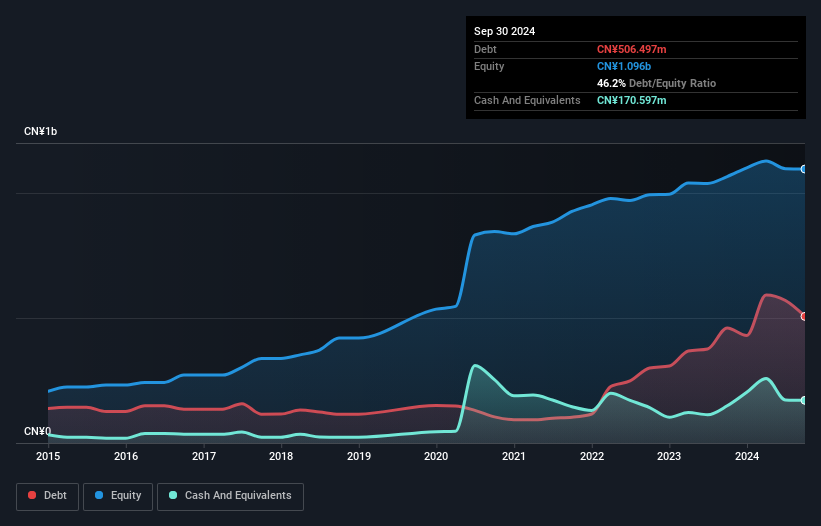Screen dimensions: 821x526
Task: Select the Cash endpoint marker on chart
Action: [804, 400]
